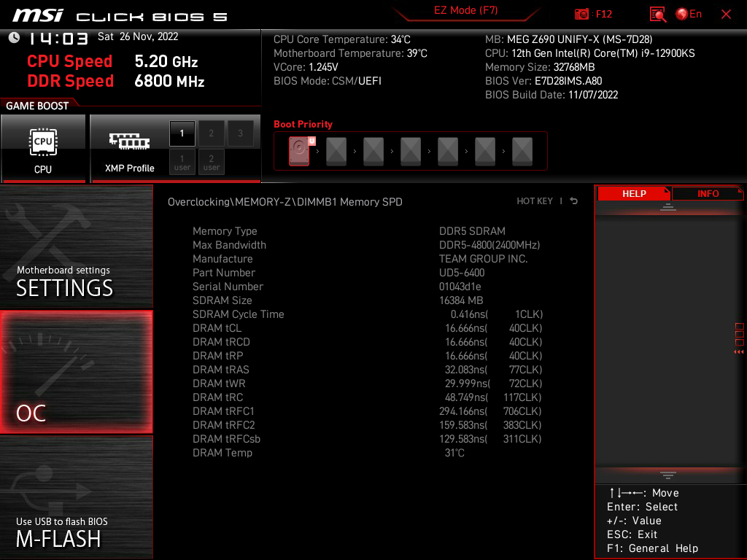Close the BIOS with the X icon
This screenshot has width=747, height=560.
[x=726, y=15]
